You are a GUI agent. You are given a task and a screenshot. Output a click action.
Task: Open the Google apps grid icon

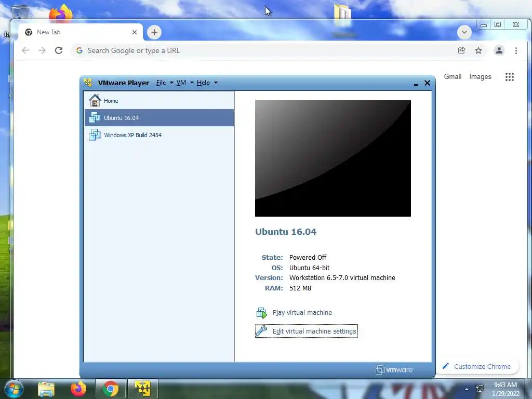pos(509,77)
